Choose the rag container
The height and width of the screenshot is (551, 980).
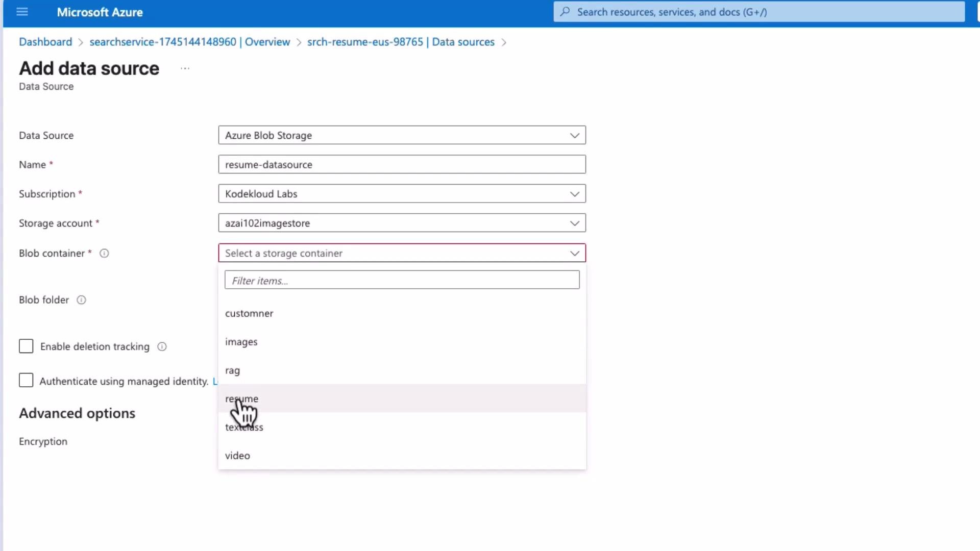click(402, 370)
